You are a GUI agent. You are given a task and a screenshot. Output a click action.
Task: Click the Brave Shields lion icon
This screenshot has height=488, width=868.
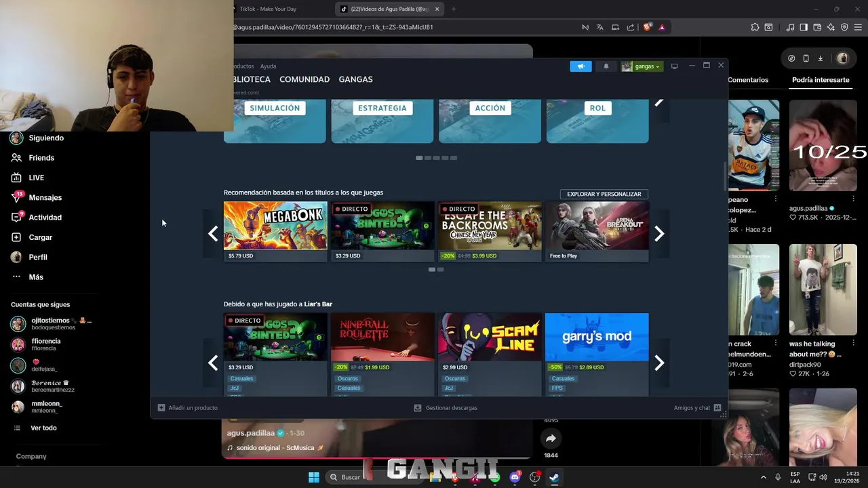tap(647, 27)
